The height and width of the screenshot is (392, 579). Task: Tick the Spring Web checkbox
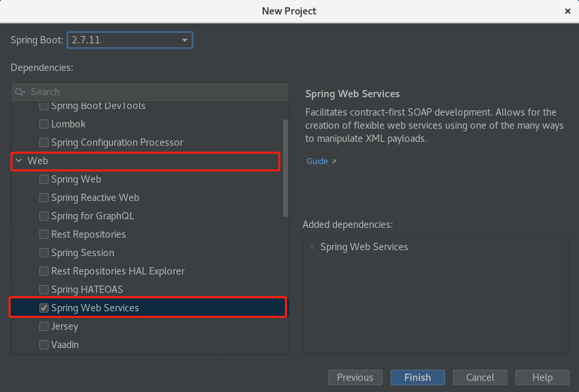coord(44,179)
